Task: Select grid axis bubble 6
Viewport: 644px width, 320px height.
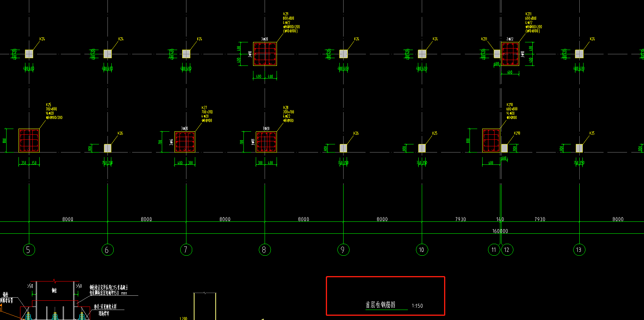Action: click(107, 250)
